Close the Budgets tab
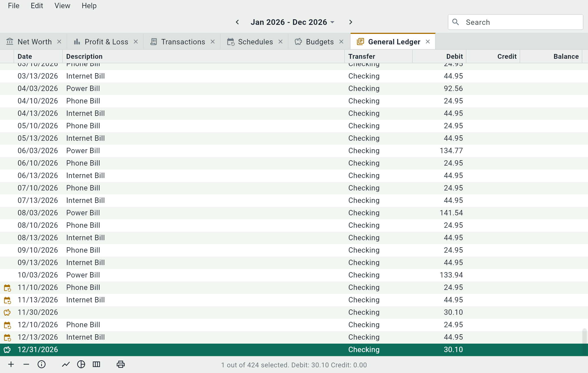The image size is (588, 373). (341, 42)
